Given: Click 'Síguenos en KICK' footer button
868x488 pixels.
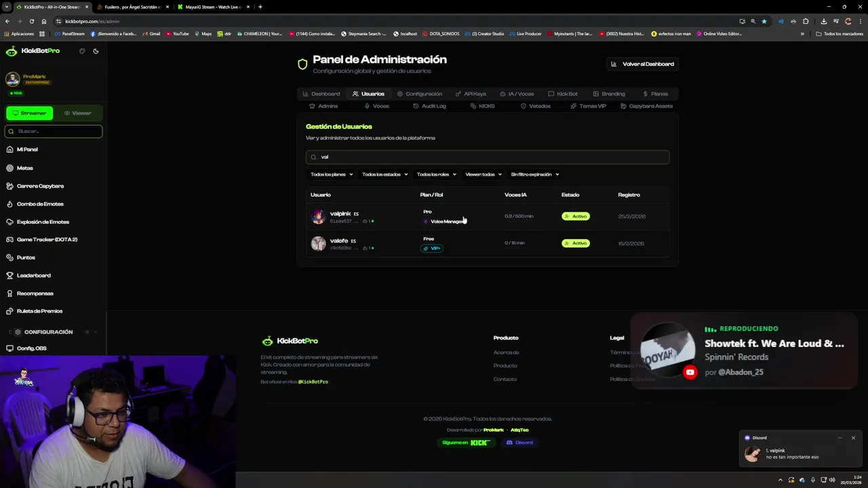Looking at the screenshot, I should click(x=466, y=443).
